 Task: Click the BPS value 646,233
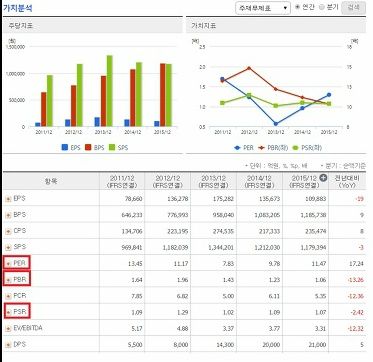(x=132, y=215)
